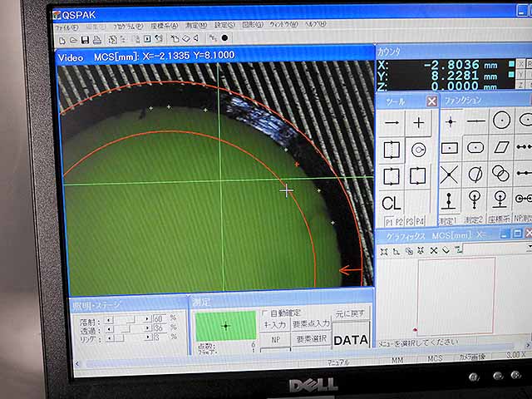Open the ファイル(F) menu
Viewport: 532px width, 399px height.
66,27
